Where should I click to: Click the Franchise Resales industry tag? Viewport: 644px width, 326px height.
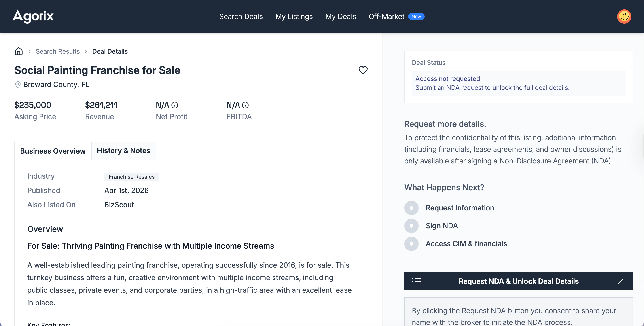(131, 176)
